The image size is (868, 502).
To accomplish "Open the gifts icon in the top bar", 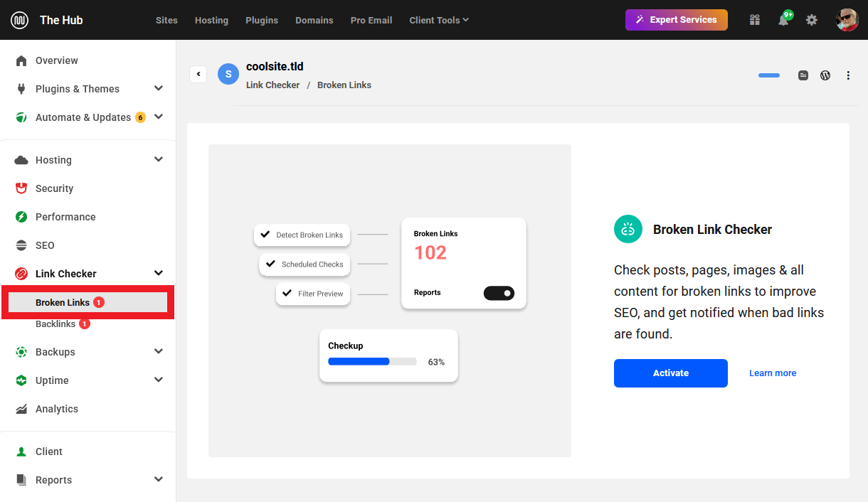I will [x=754, y=19].
